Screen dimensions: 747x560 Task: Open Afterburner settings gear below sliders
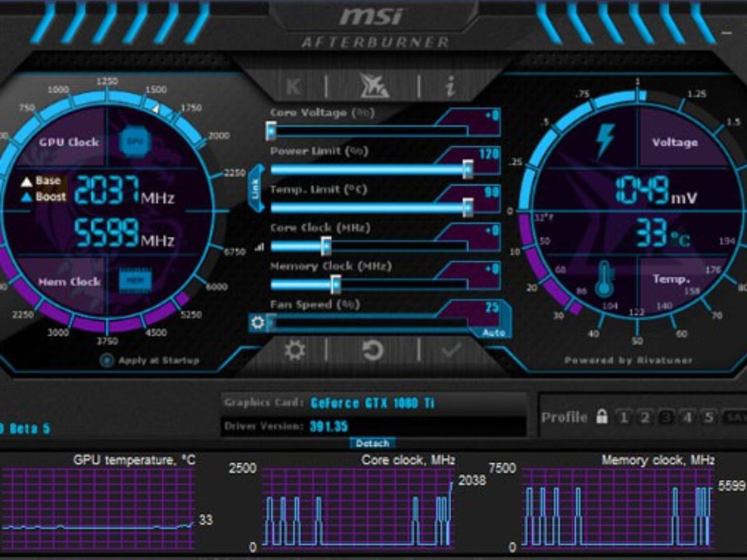(294, 350)
